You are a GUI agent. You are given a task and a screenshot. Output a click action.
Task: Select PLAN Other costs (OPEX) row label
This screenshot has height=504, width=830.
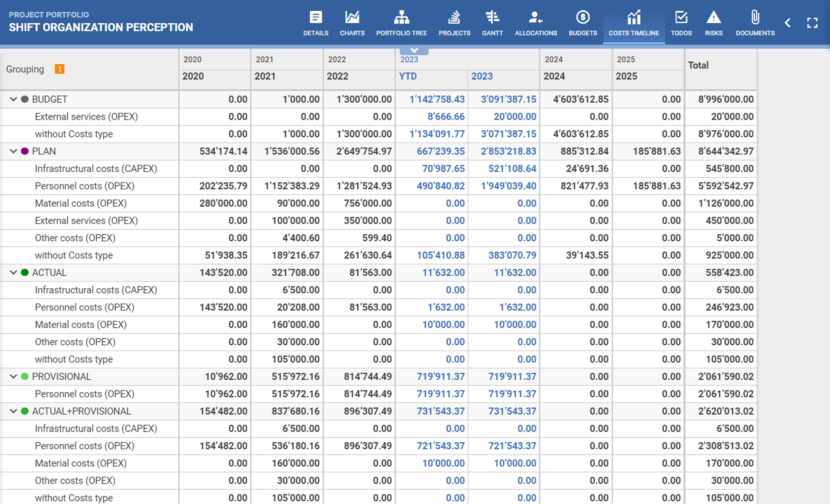75,238
